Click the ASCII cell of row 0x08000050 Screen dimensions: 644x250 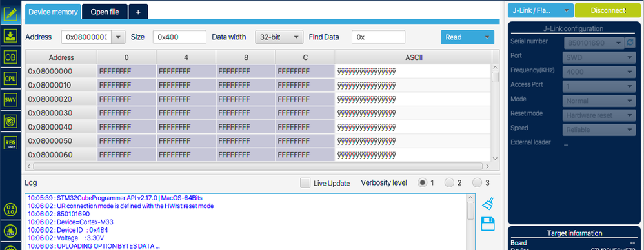(x=413, y=141)
